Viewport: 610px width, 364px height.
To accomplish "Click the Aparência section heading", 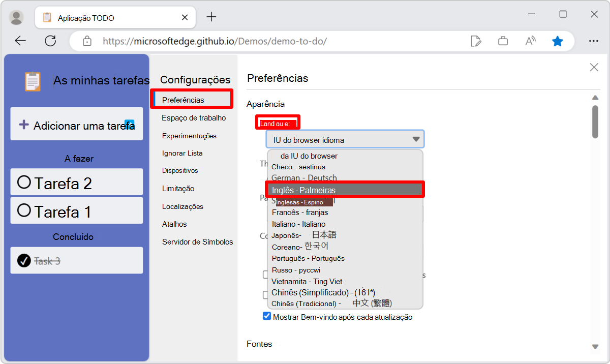I will coord(265,104).
